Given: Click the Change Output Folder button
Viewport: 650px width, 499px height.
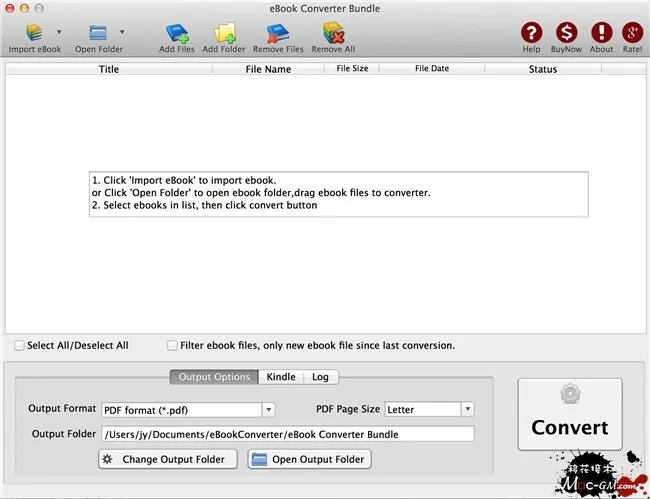Looking at the screenshot, I should 168,459.
